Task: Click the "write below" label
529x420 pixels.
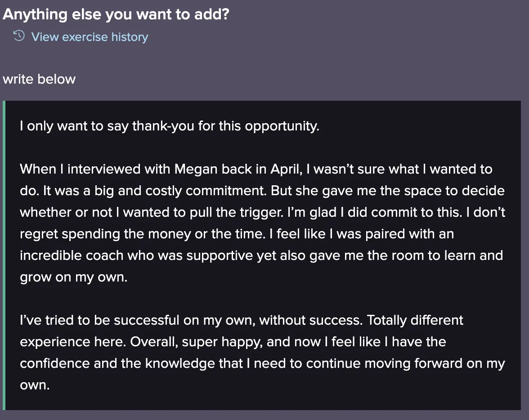Action: coord(39,79)
